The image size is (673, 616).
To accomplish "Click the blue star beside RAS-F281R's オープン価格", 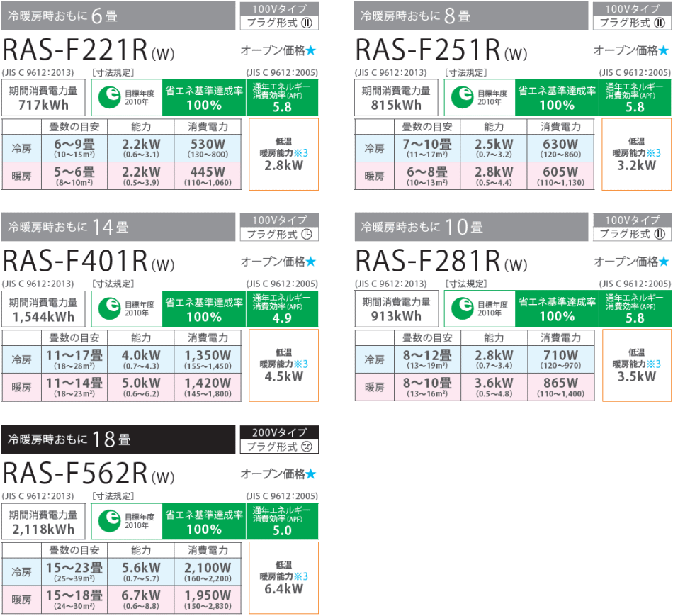I will pos(664,262).
